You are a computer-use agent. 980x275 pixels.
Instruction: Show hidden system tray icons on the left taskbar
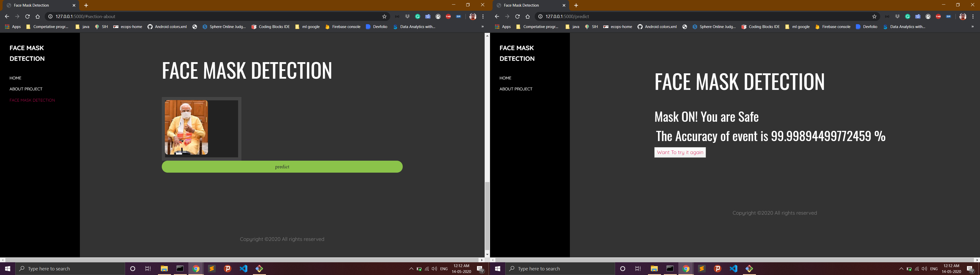411,269
